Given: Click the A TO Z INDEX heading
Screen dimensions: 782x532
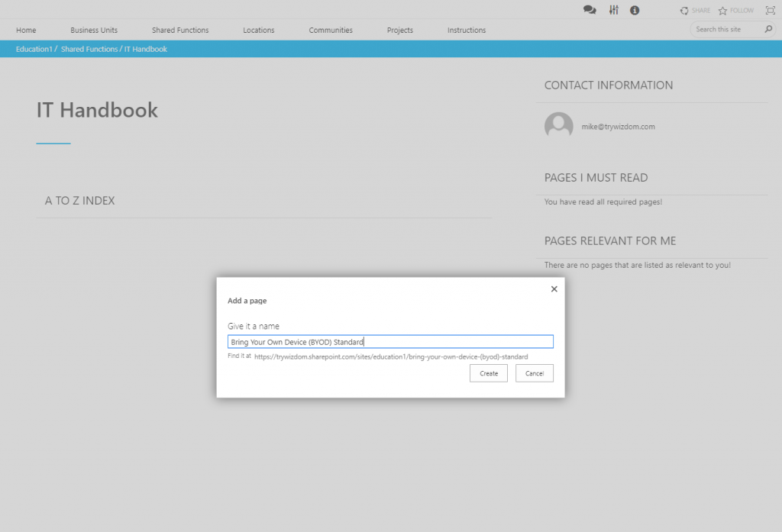Looking at the screenshot, I should point(79,201).
